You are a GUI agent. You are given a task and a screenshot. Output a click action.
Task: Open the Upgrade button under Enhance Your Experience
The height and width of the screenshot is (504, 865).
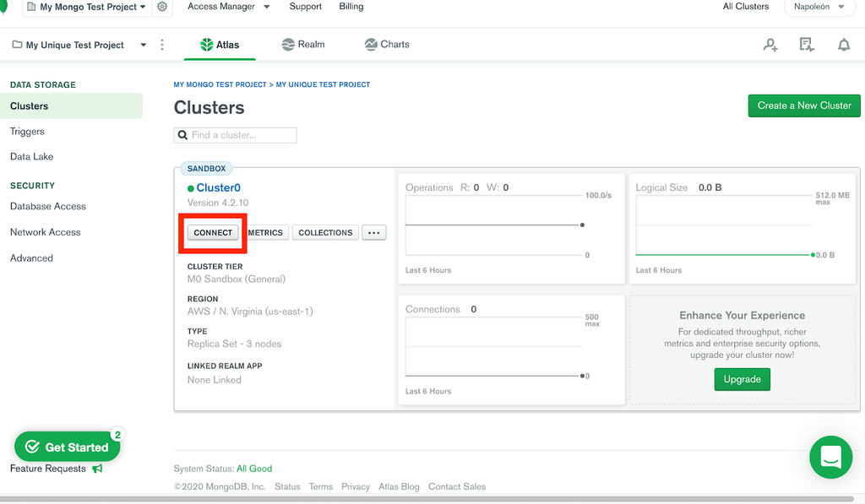click(x=742, y=379)
